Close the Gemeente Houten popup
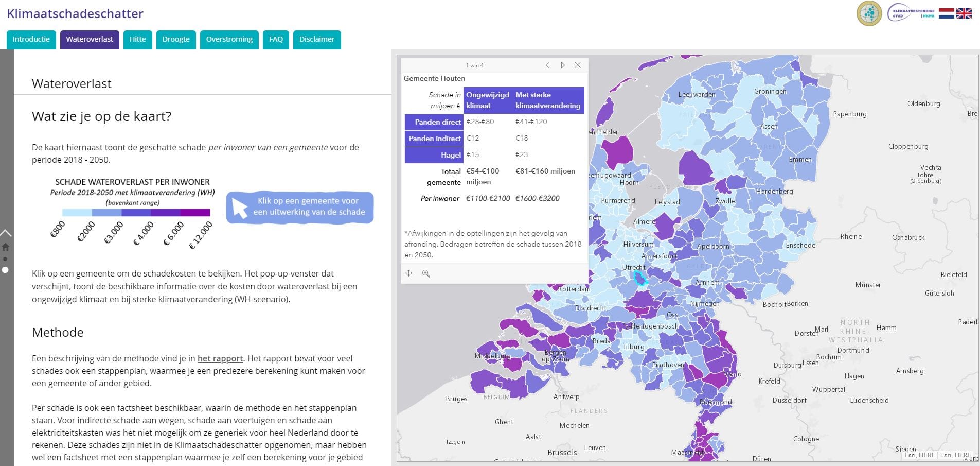Viewport: 980px width, 466px height. pos(578,65)
